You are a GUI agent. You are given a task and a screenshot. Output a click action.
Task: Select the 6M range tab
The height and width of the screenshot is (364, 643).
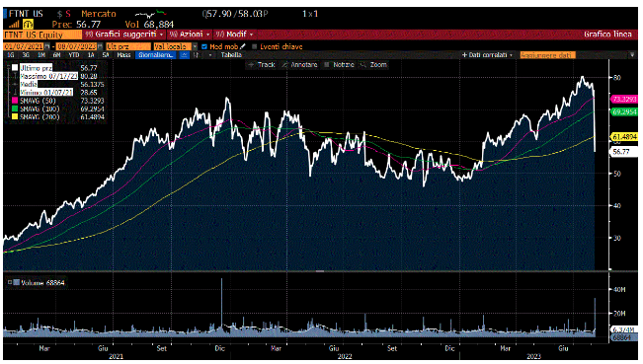(x=56, y=55)
